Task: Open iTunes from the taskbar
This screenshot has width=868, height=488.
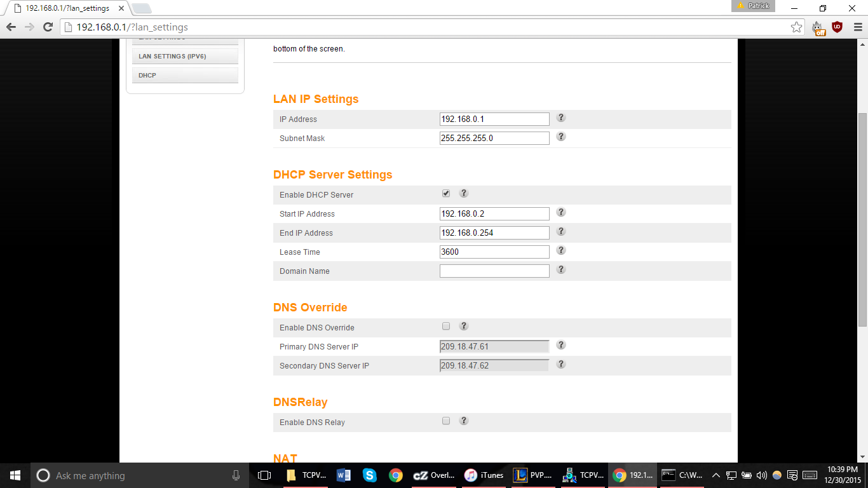Action: pos(484,475)
